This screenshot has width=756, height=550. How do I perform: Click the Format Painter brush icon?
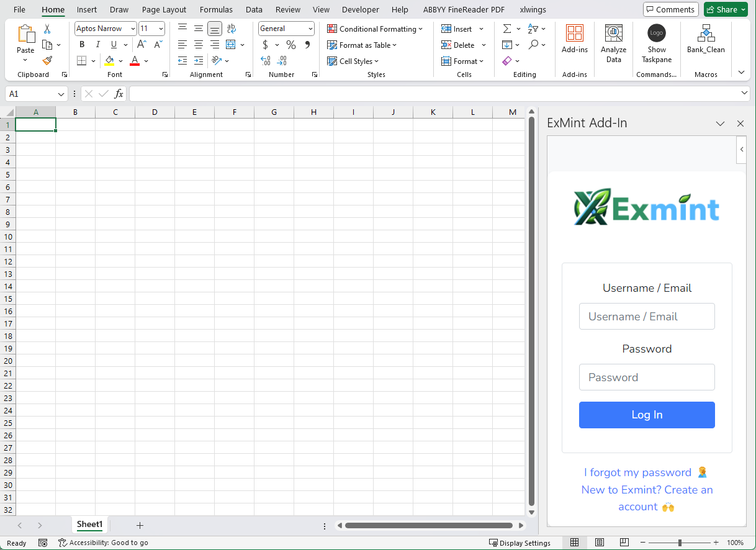click(47, 61)
